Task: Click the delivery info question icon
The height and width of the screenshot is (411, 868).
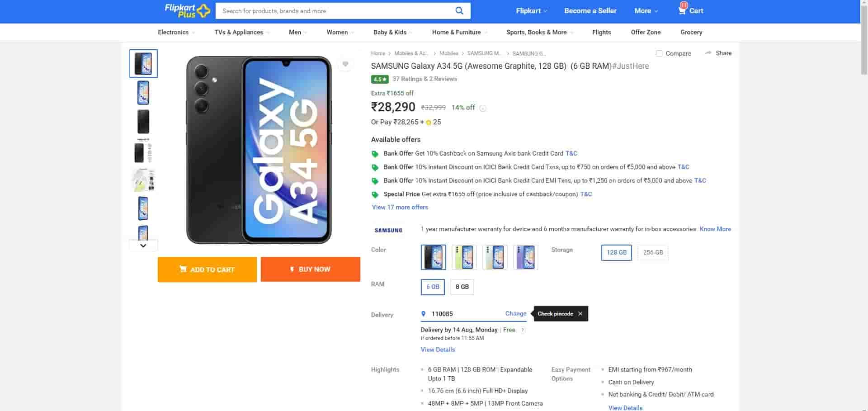Action: [x=523, y=330]
